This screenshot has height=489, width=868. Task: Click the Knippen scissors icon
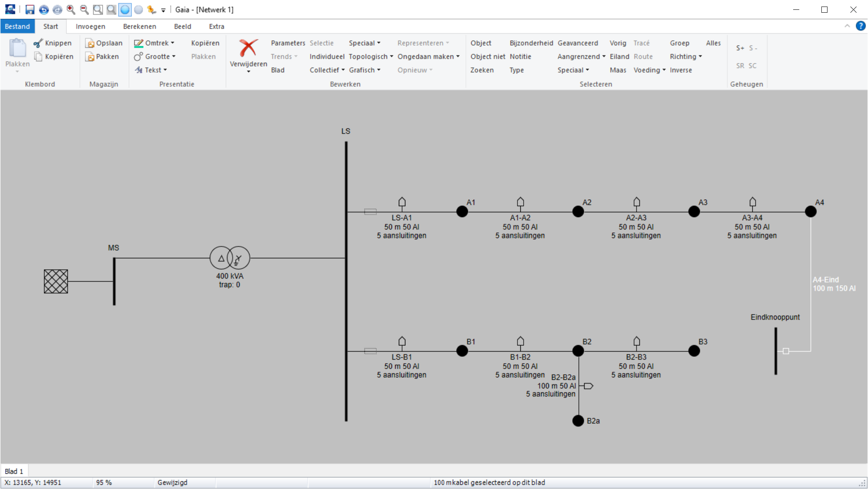point(38,43)
